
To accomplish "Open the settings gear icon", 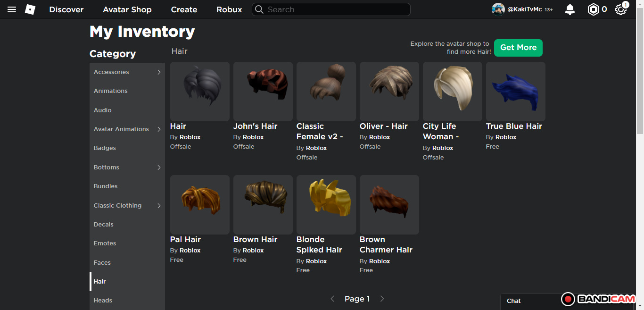I will tap(621, 9).
